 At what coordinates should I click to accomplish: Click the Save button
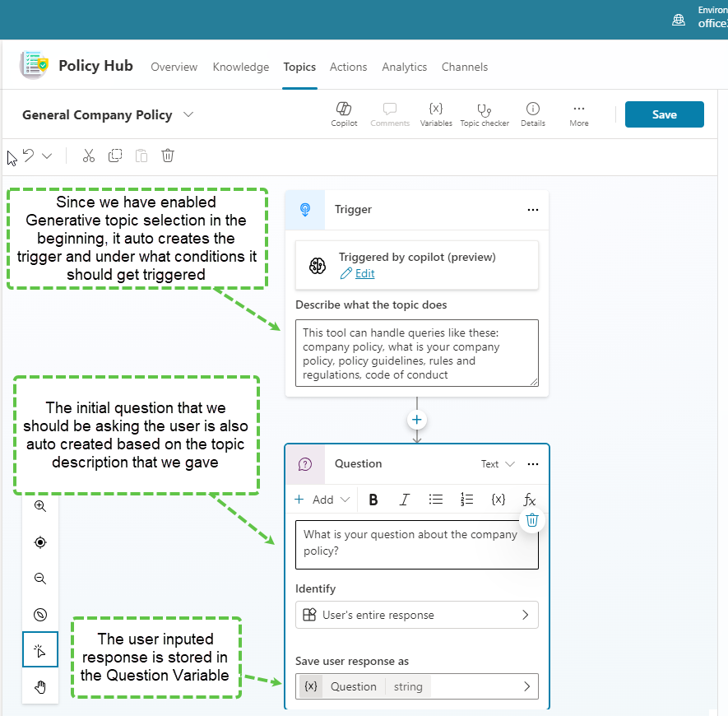(664, 114)
